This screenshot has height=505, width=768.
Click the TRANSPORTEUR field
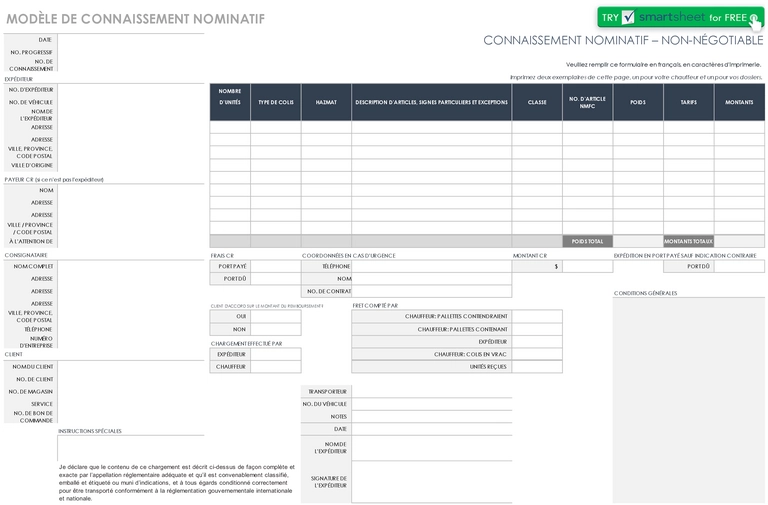click(432, 391)
